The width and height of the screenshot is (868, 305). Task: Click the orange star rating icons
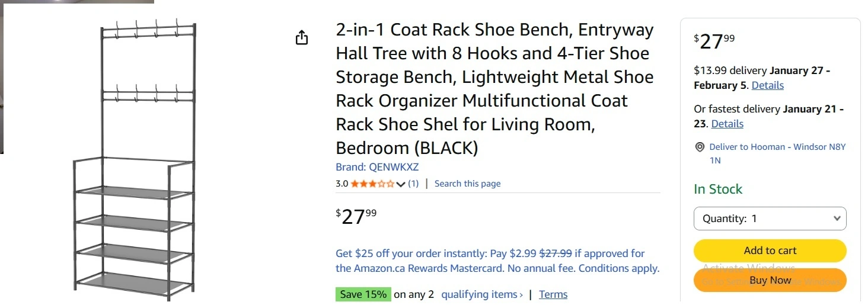click(x=372, y=184)
